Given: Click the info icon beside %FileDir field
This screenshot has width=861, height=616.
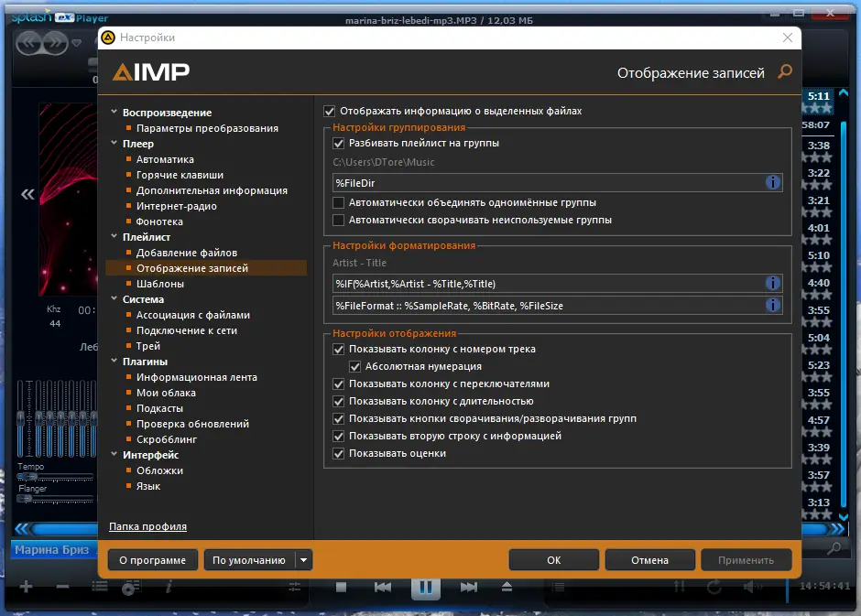Looking at the screenshot, I should [x=772, y=182].
